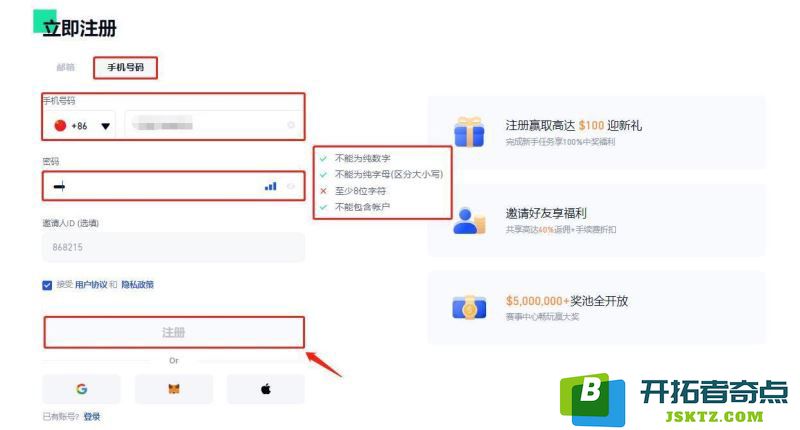Image resolution: width=800 pixels, height=430 pixels.
Task: Toggle password visibility eye icon
Action: pyautogui.click(x=291, y=186)
